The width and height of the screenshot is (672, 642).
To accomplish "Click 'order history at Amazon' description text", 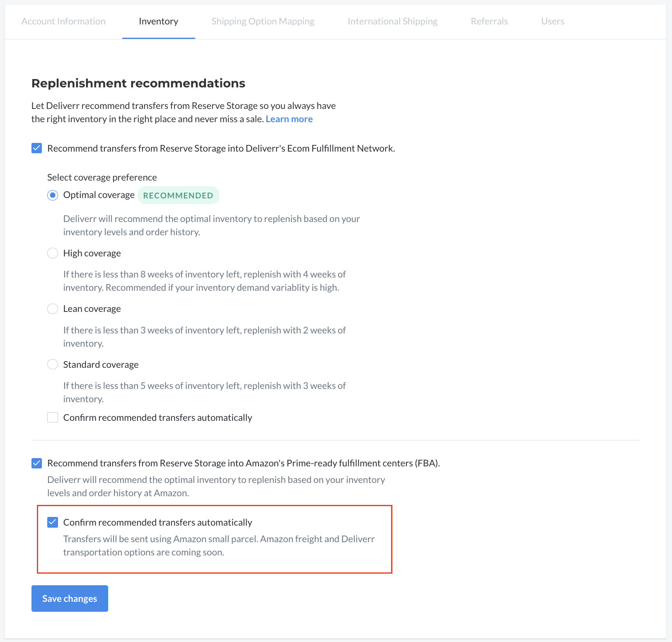I will pyautogui.click(x=216, y=486).
